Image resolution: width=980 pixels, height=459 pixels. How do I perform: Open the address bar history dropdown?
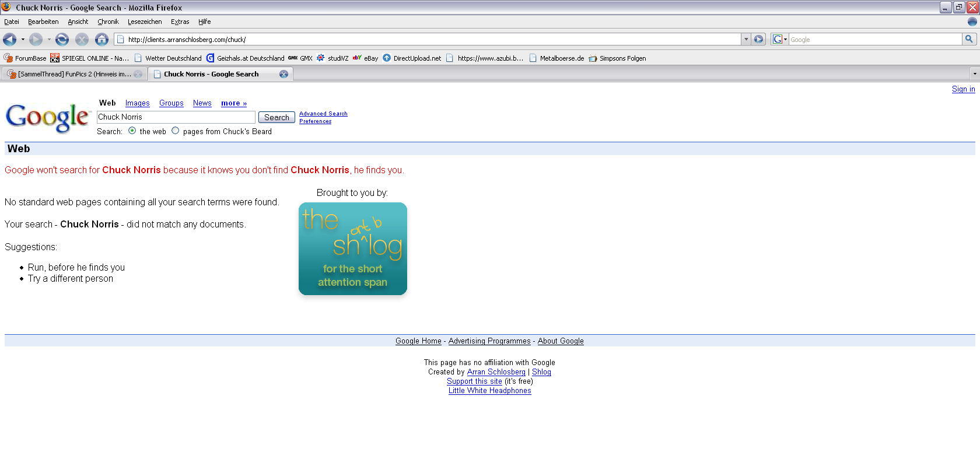[x=745, y=39]
